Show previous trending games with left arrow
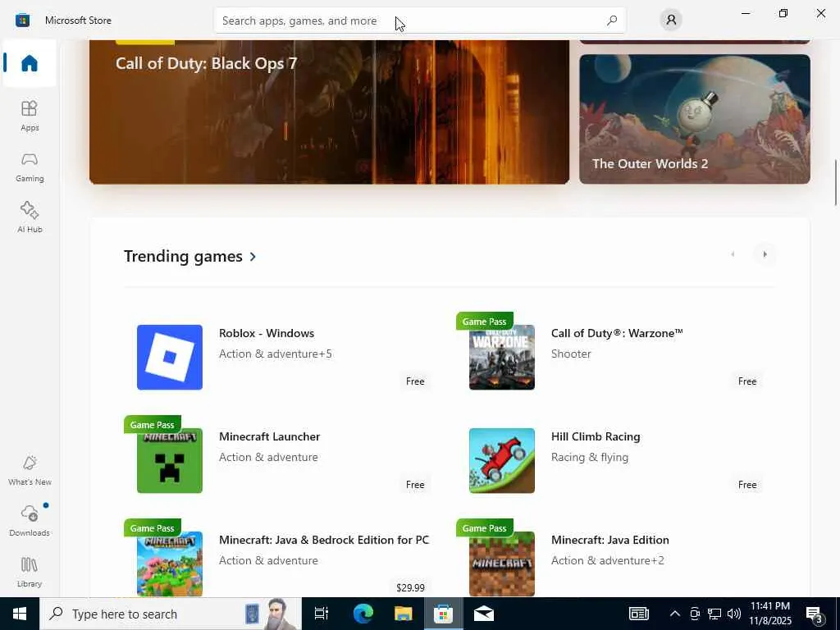Viewport: 840px width, 630px height. coord(733,254)
